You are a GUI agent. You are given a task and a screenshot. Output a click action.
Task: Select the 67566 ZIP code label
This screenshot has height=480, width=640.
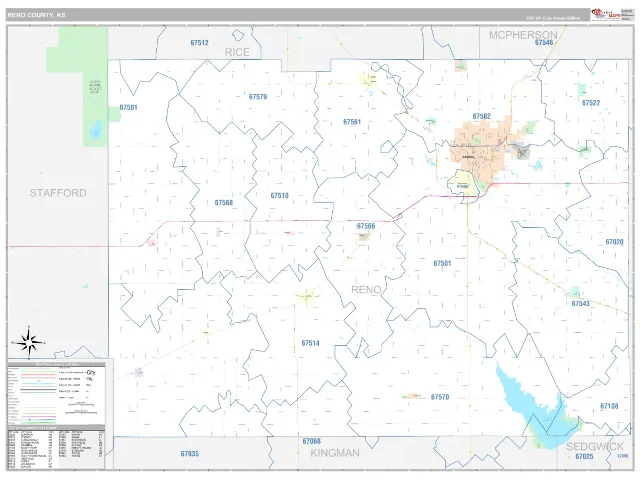tap(366, 226)
